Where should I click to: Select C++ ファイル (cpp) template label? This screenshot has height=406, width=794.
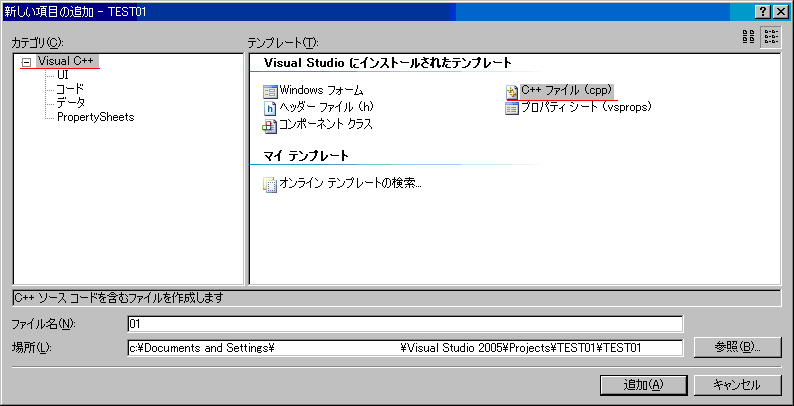pos(568,91)
